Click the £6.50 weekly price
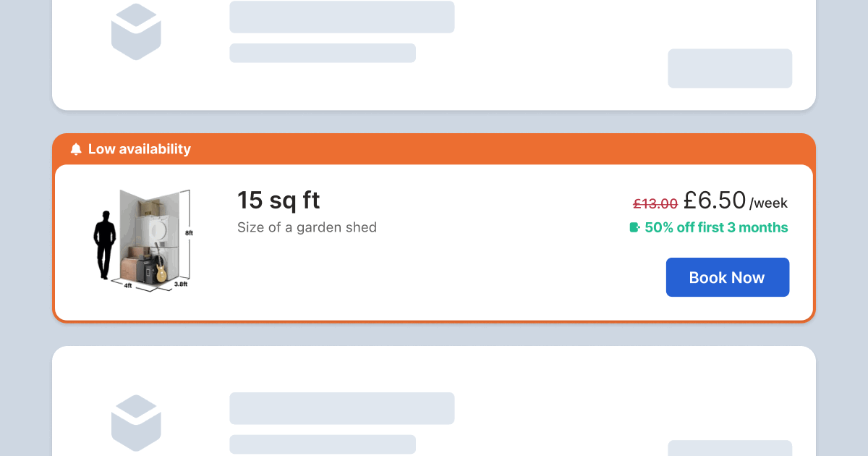 click(715, 200)
